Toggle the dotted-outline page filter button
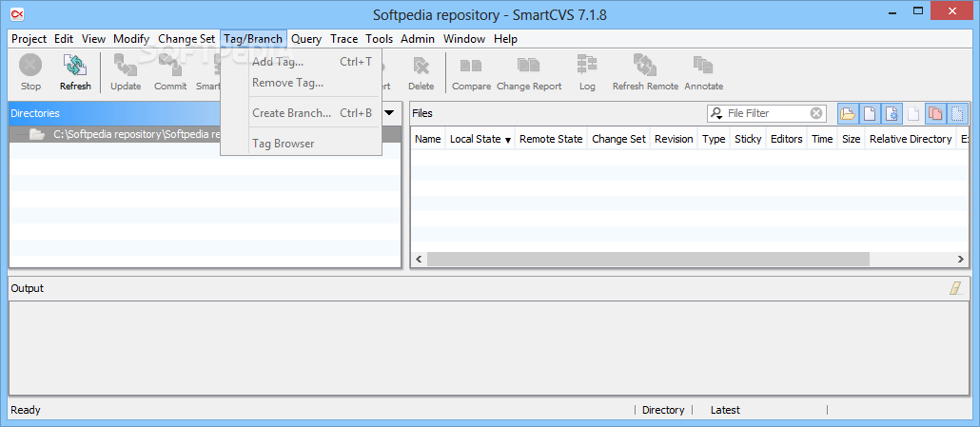The image size is (980, 427). point(957,113)
